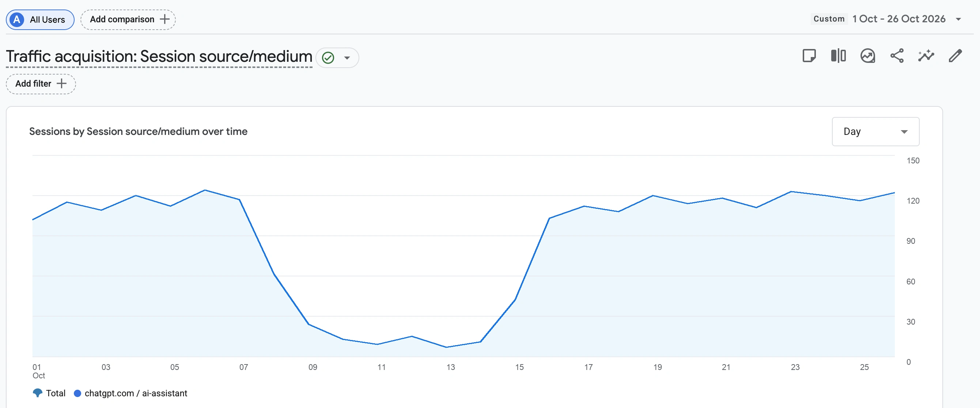Viewport: 980px width, 408px height.
Task: Click the share report icon
Action: 897,56
